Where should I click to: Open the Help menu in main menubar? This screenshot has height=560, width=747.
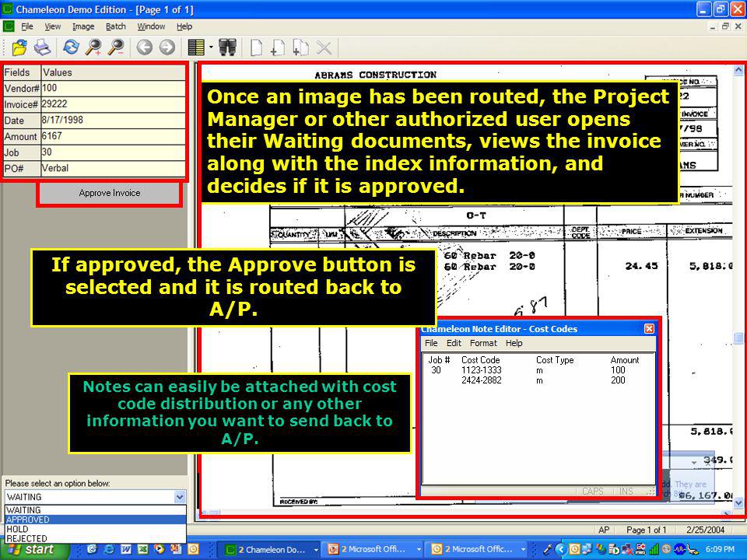click(184, 26)
